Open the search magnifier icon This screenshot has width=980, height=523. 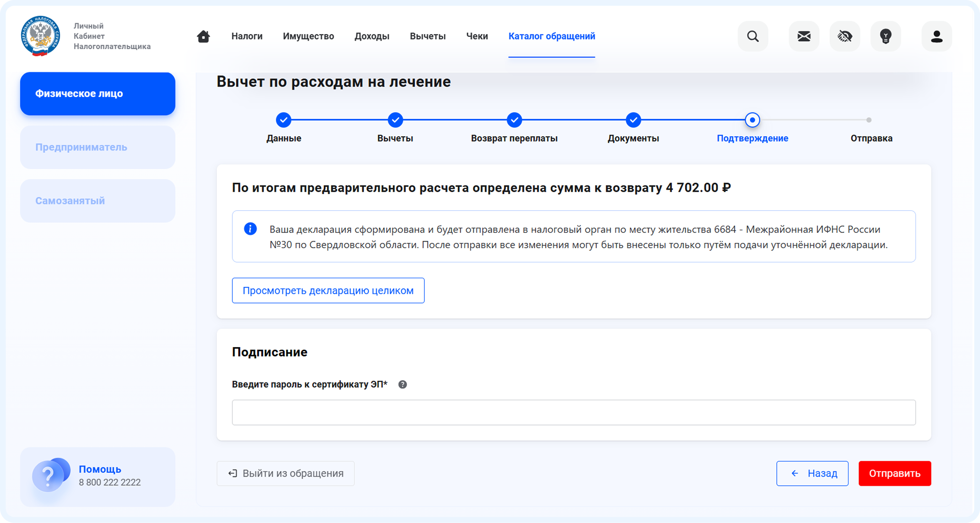point(753,36)
